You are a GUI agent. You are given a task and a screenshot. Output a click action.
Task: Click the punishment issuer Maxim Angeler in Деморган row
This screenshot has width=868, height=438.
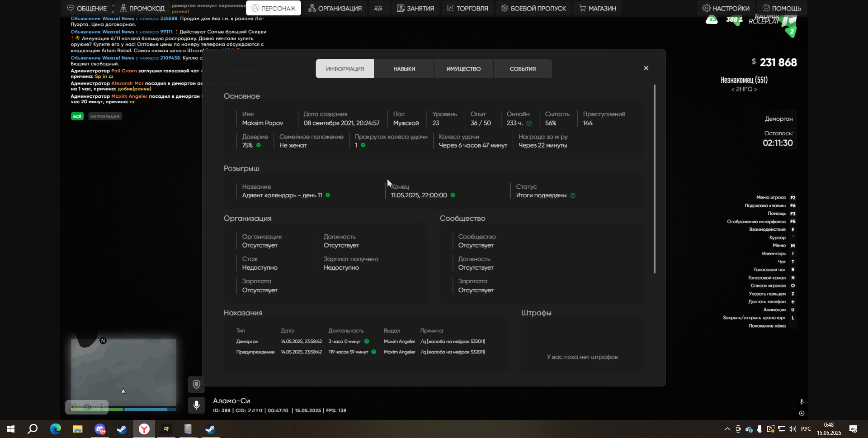[x=399, y=341]
